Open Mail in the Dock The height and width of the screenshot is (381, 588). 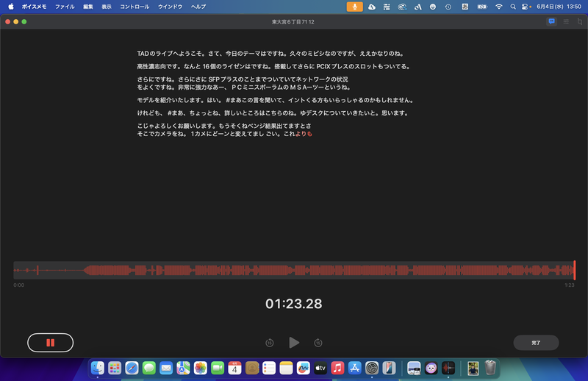(166, 368)
